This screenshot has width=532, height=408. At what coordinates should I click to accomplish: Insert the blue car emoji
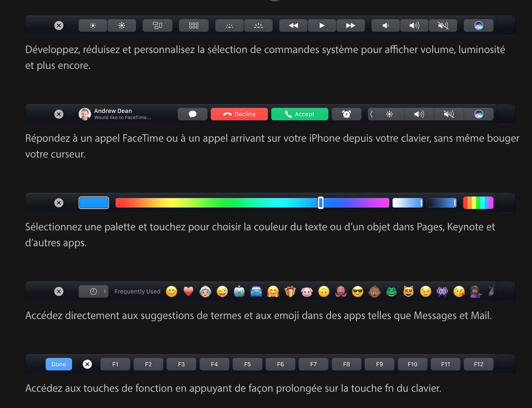tap(256, 291)
